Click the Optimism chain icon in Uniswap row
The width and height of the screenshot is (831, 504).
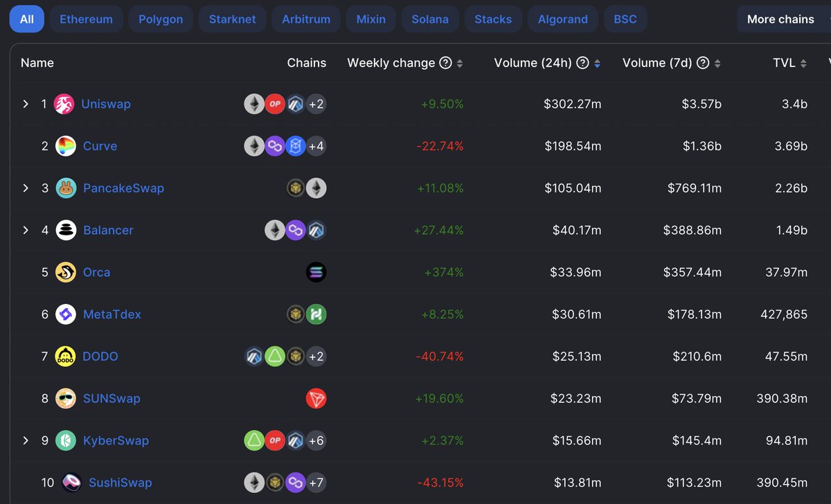(x=275, y=104)
